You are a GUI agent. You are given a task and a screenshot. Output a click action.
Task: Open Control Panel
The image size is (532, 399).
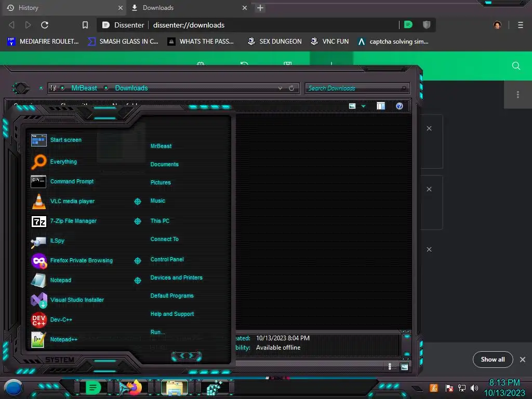(167, 259)
